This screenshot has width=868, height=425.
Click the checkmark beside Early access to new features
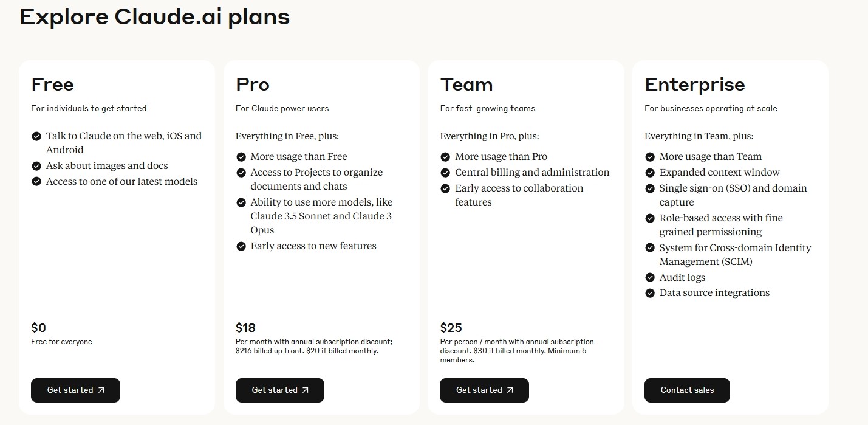(x=241, y=246)
